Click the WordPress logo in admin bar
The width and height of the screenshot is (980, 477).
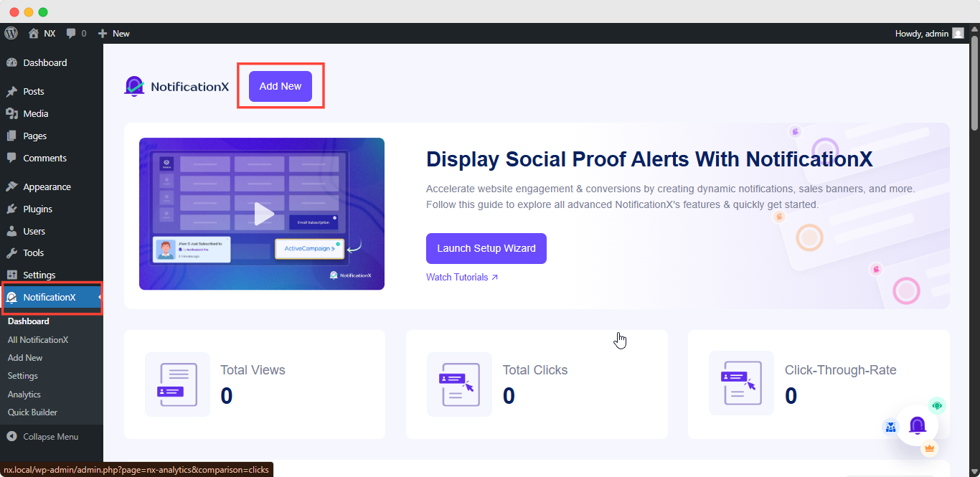tap(11, 33)
